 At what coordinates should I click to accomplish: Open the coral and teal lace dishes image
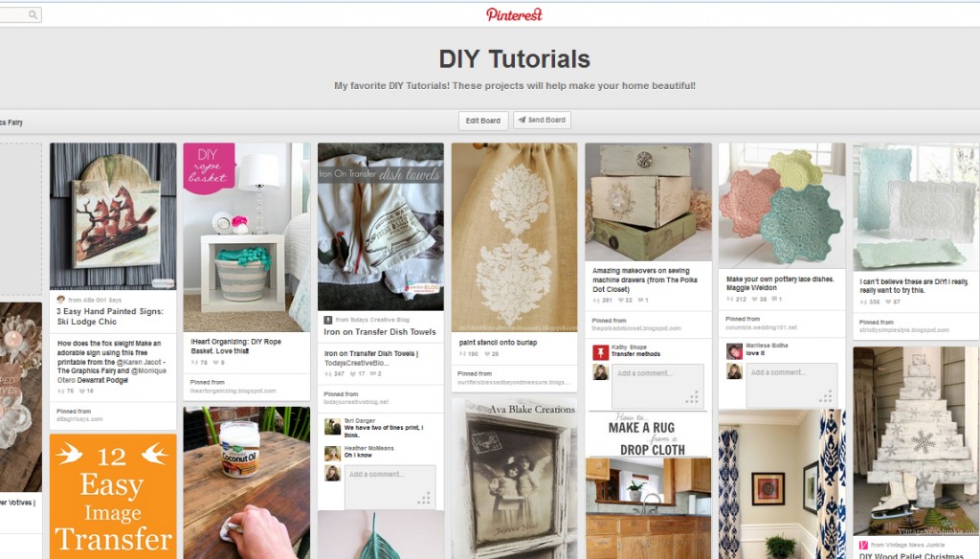tap(782, 206)
